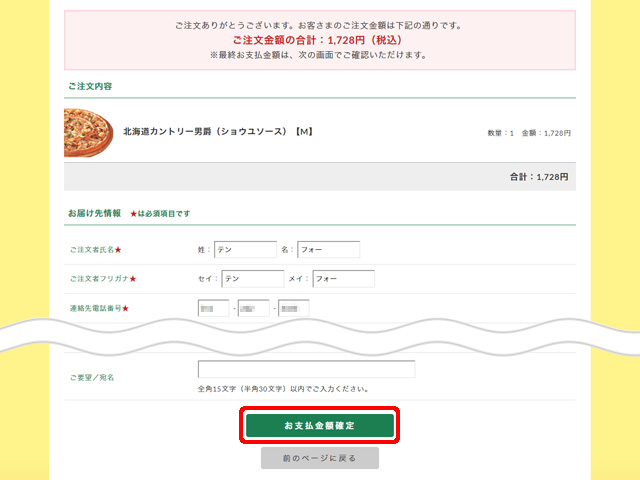This screenshot has height=480, width=640.
Task: Click the 合計：1,728円 total text
Action: click(539, 177)
